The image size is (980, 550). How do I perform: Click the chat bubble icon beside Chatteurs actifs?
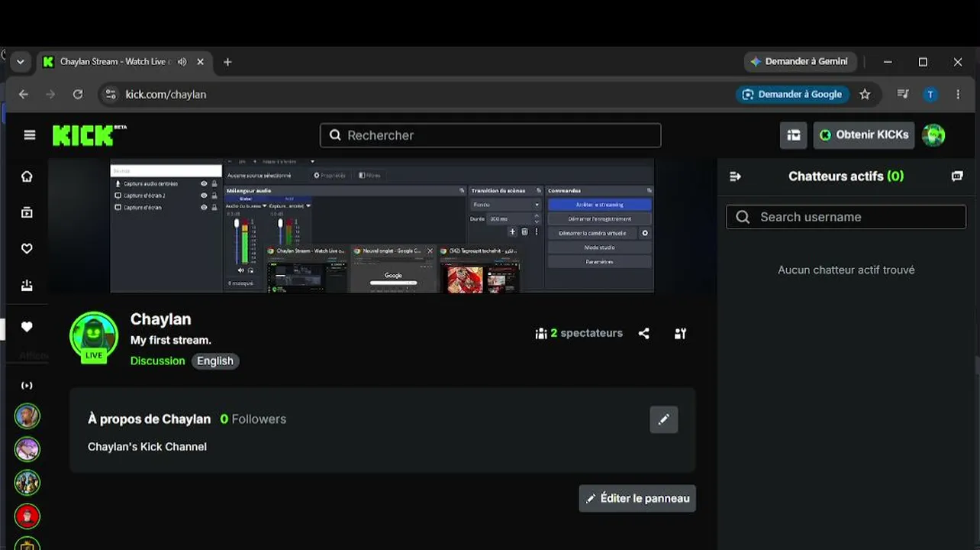tap(957, 176)
